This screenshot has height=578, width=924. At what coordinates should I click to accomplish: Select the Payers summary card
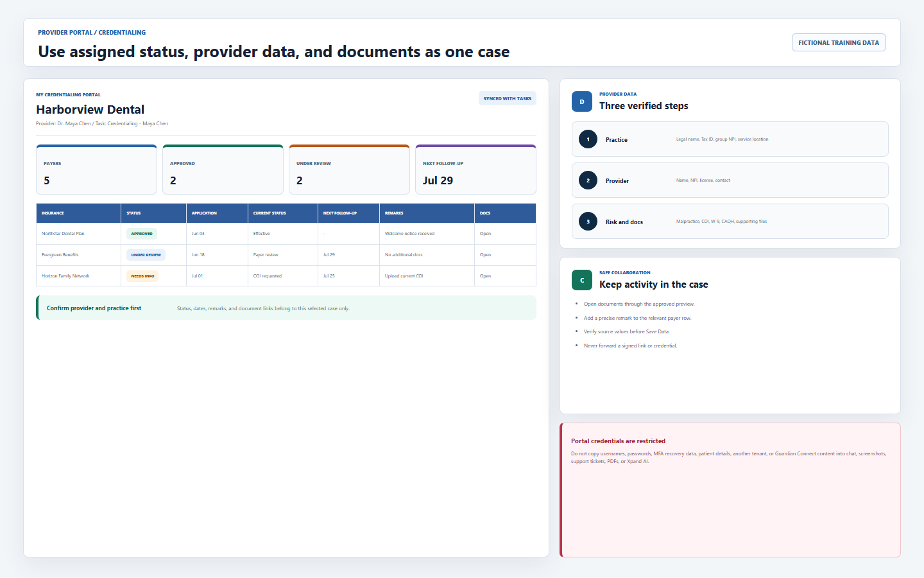(96, 170)
